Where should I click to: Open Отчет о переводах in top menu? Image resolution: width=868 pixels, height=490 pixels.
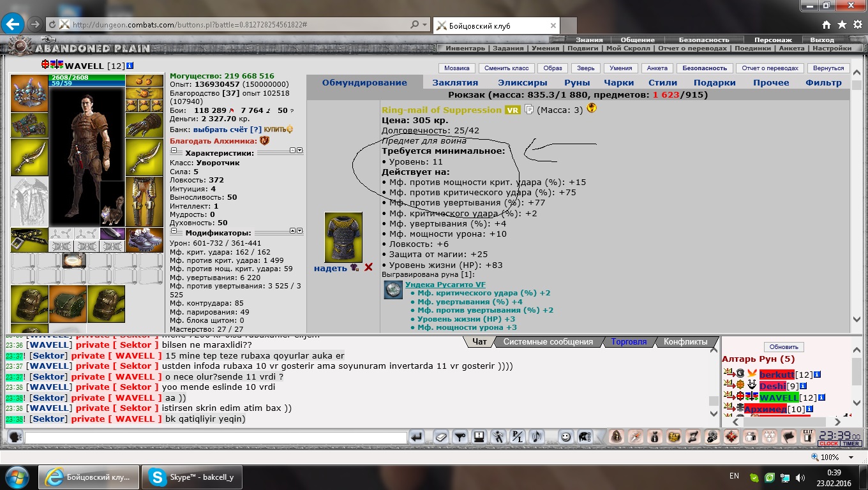(692, 48)
